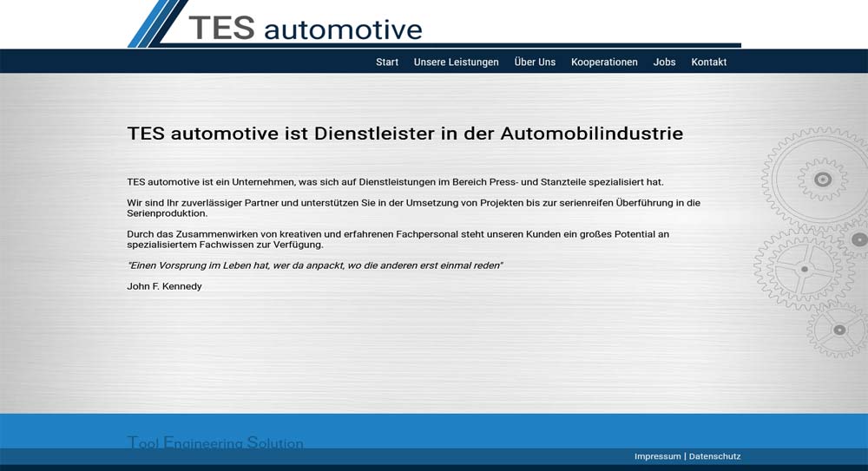Open the Jobs page
This screenshot has height=471, width=868.
point(664,62)
